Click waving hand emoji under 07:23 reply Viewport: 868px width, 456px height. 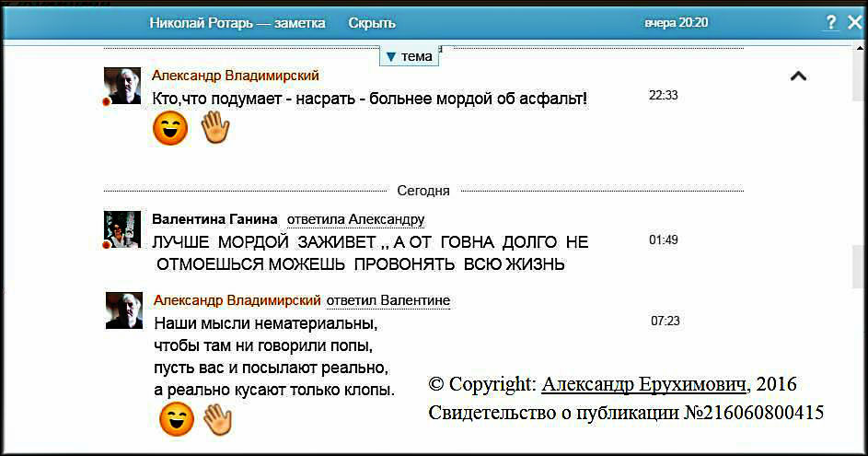coord(218,419)
